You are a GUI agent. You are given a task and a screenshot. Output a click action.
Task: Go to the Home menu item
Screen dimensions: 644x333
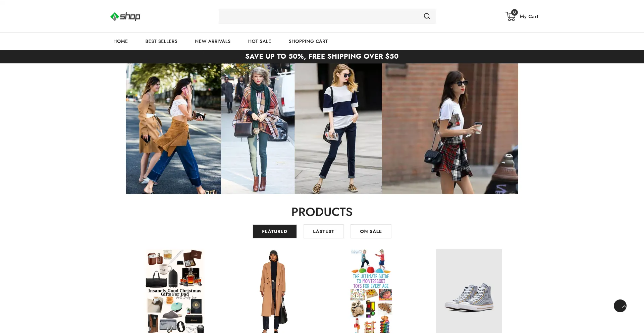(120, 41)
